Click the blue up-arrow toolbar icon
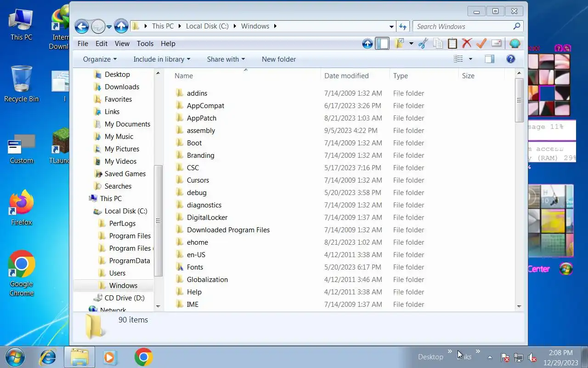 click(367, 44)
